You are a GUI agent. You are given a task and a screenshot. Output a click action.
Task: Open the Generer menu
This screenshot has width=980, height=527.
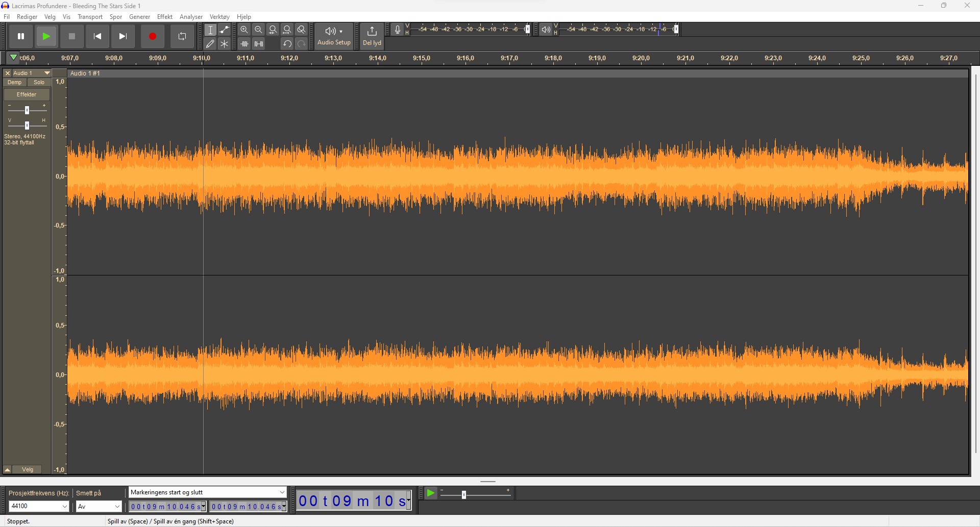[139, 17]
